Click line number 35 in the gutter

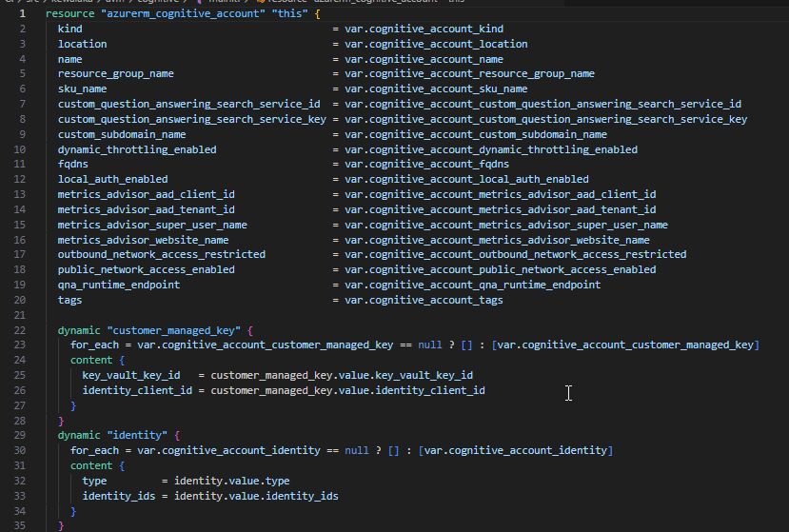click(x=20, y=525)
